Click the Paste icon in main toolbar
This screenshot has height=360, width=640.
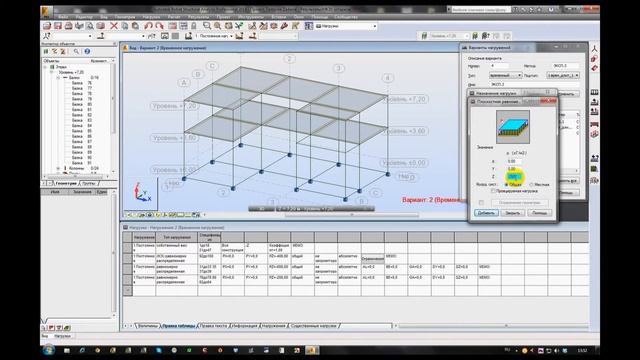135,26
